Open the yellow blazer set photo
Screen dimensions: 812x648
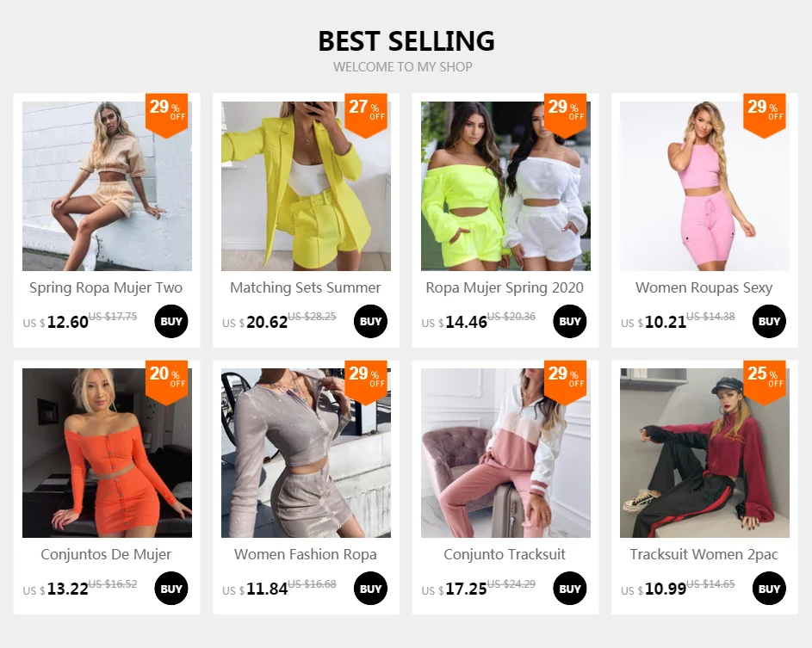tap(306, 186)
